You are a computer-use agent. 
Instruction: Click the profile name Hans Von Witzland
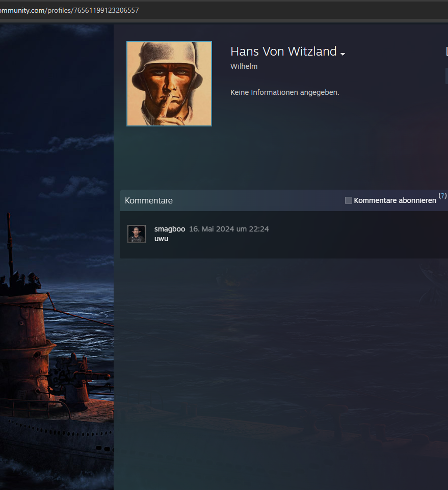[x=283, y=51]
